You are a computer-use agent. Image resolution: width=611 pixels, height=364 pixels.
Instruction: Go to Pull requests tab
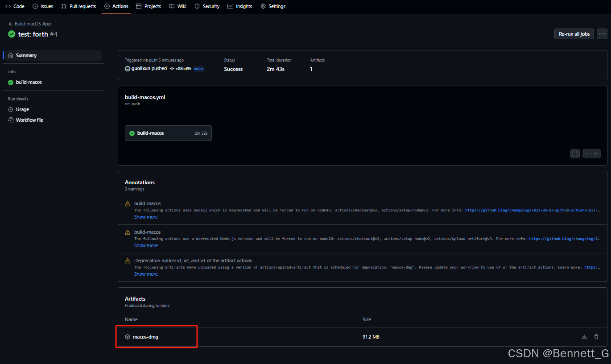click(x=78, y=6)
